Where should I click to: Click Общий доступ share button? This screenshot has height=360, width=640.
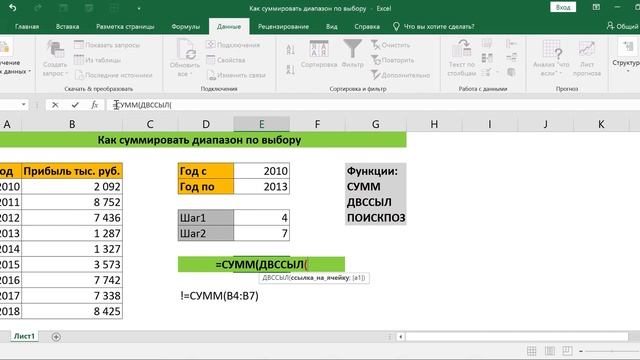622,27
